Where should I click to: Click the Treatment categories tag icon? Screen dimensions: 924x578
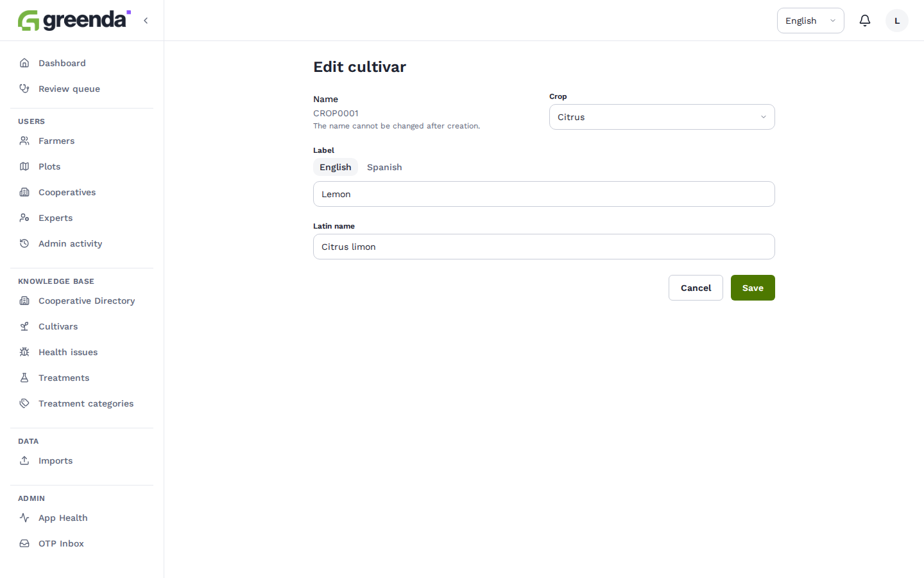24,403
